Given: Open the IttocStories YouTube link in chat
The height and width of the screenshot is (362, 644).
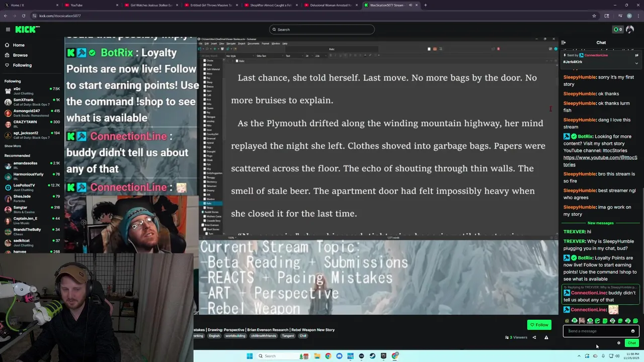Looking at the screenshot, I should click(x=600, y=161).
